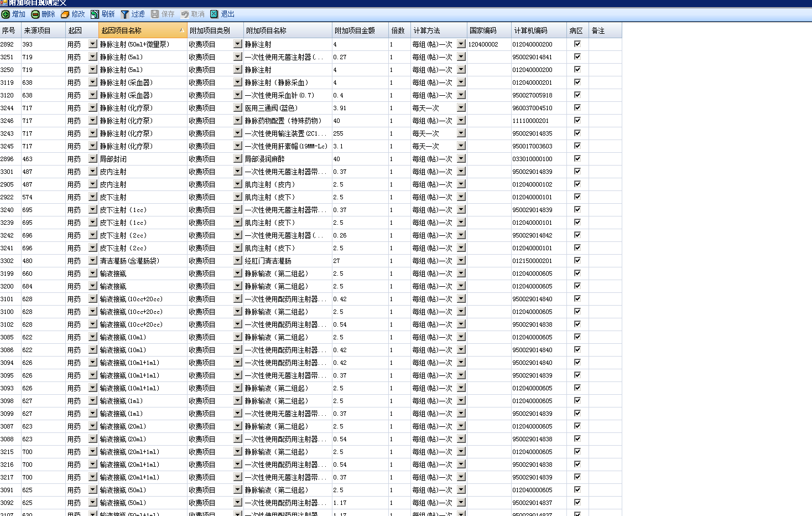Open the 起因 dropdown in row 3250

(x=93, y=69)
